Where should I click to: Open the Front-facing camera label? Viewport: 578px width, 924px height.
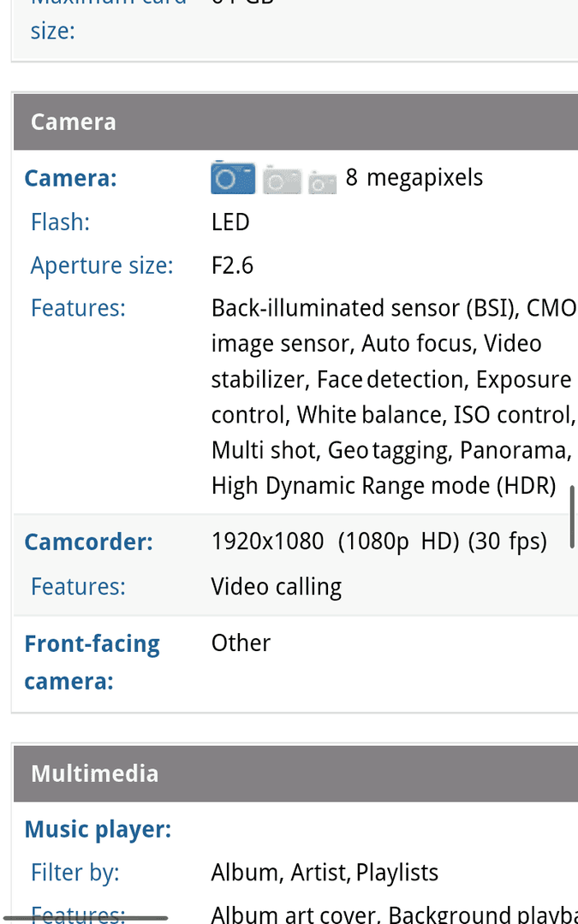point(92,662)
